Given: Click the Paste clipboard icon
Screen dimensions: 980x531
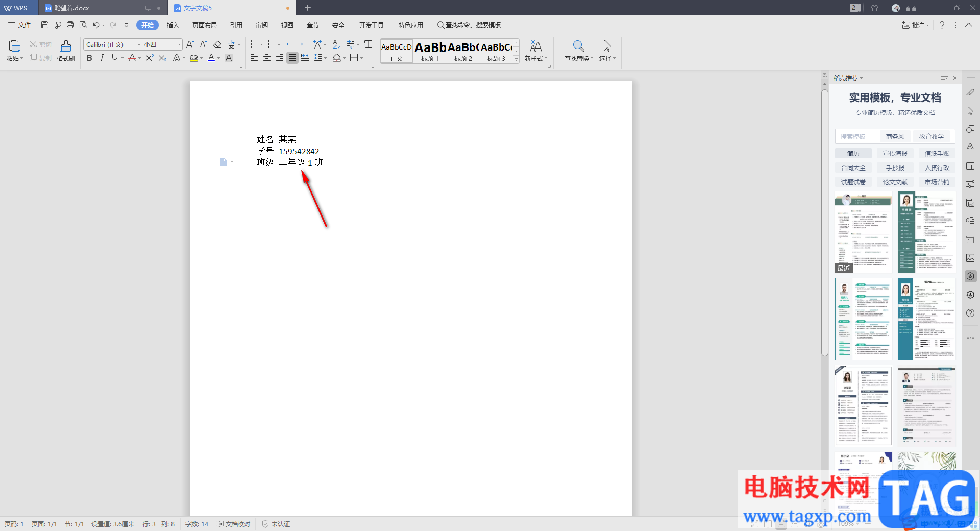Looking at the screenshot, I should pyautogui.click(x=14, y=46).
